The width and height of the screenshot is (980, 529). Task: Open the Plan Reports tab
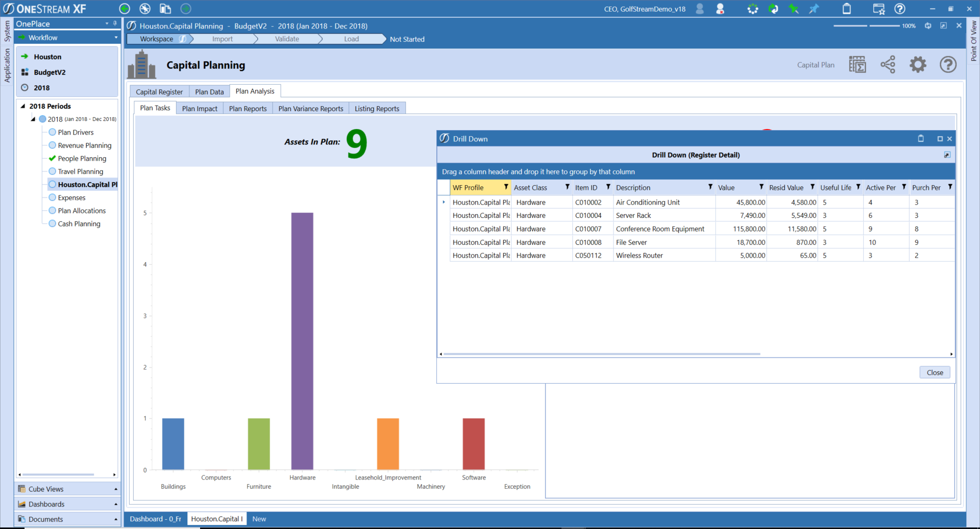point(248,109)
